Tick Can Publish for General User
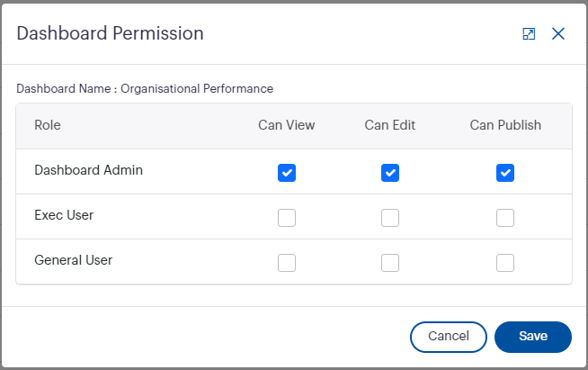 (x=505, y=263)
